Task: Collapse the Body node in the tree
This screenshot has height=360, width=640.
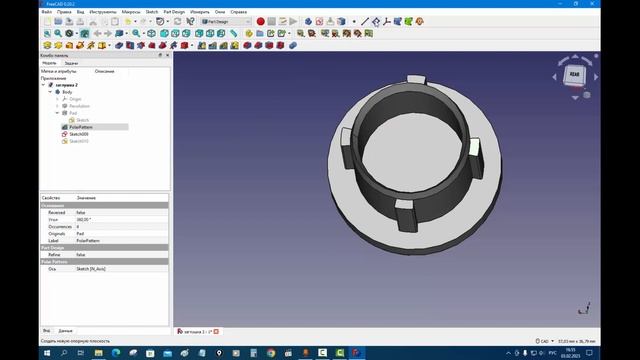Action: click(x=50, y=92)
